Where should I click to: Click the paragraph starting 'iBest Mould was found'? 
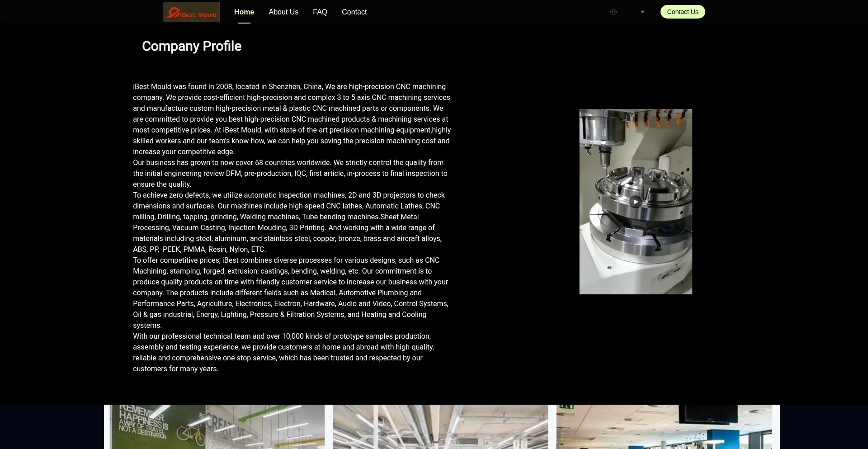292,119
